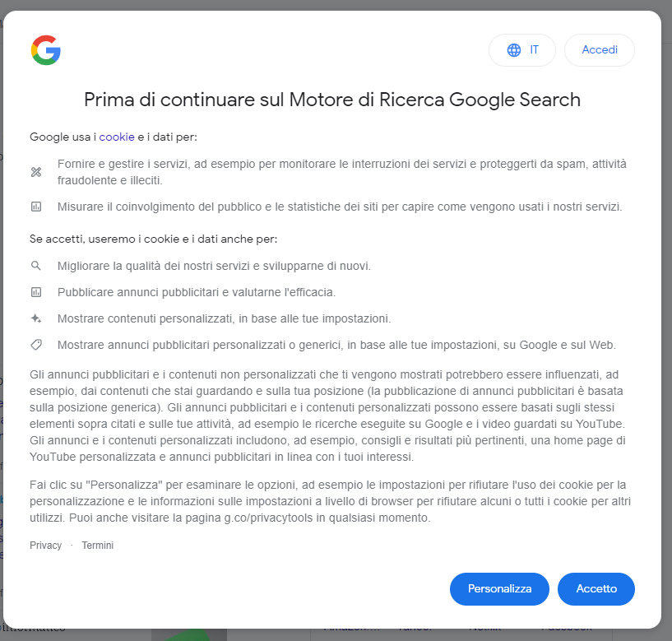Click the sparkle icon beside "Mostrare contenuti personalizzati"

tap(36, 318)
